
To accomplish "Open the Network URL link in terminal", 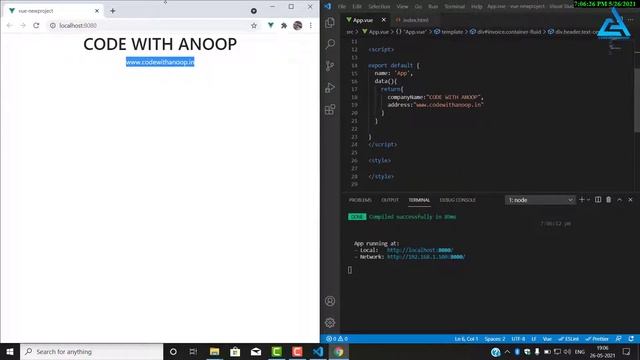I will tap(426, 257).
